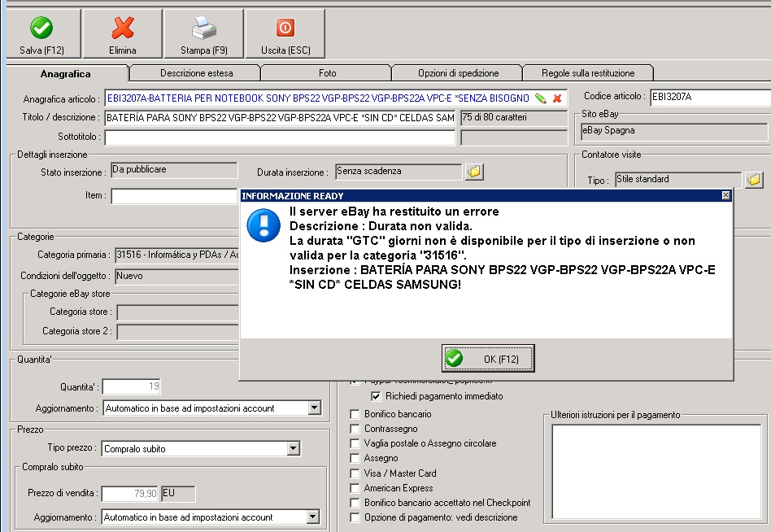
Task: Click the Codice articolo field EBI3207A
Action: pyautogui.click(x=710, y=97)
